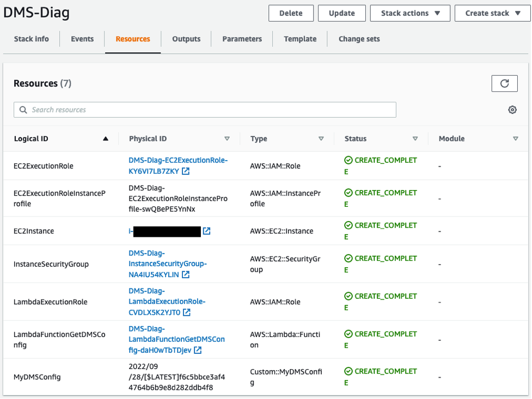This screenshot has width=532, height=399.
Task: Click the AWS::IAM::InstanceProfile type cell
Action: 285,199
